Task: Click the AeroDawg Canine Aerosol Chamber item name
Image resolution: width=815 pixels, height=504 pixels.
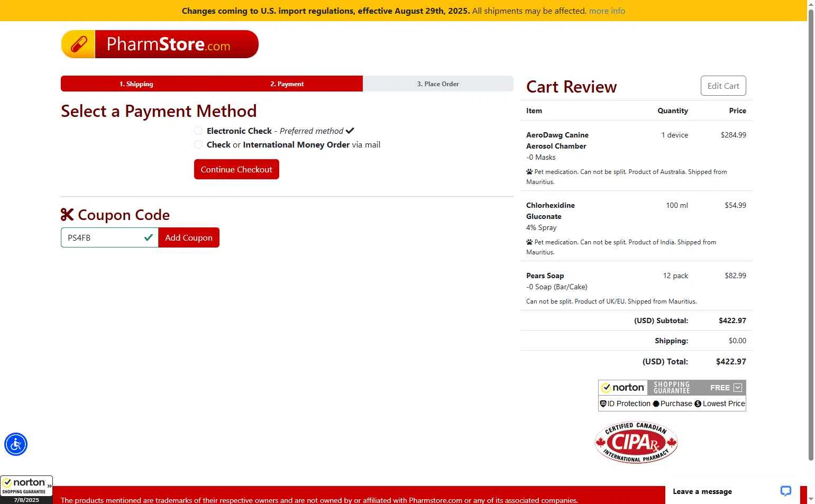Action: pyautogui.click(x=557, y=141)
